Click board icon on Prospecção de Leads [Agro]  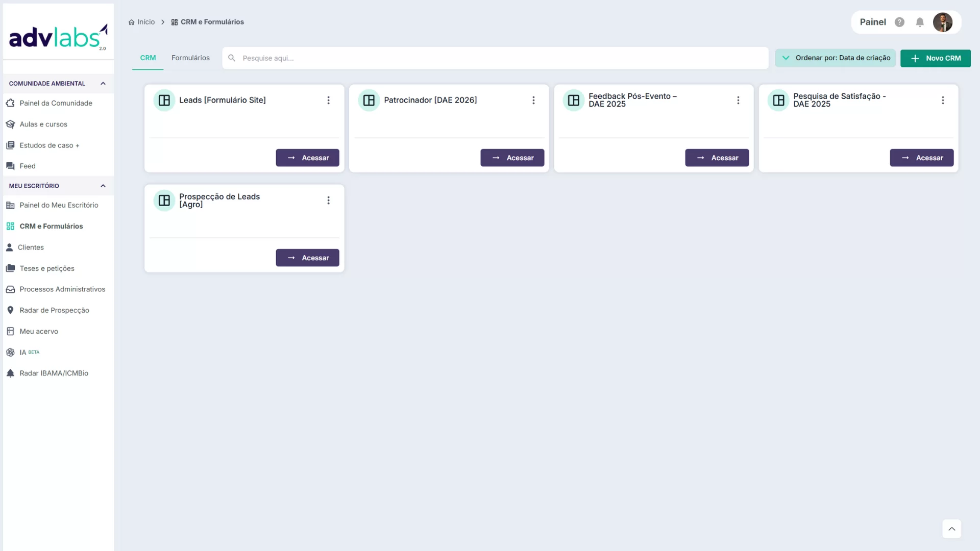pyautogui.click(x=164, y=201)
